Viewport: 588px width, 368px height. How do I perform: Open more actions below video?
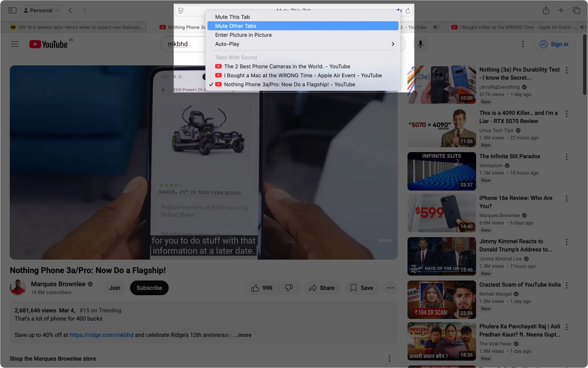pyautogui.click(x=390, y=288)
